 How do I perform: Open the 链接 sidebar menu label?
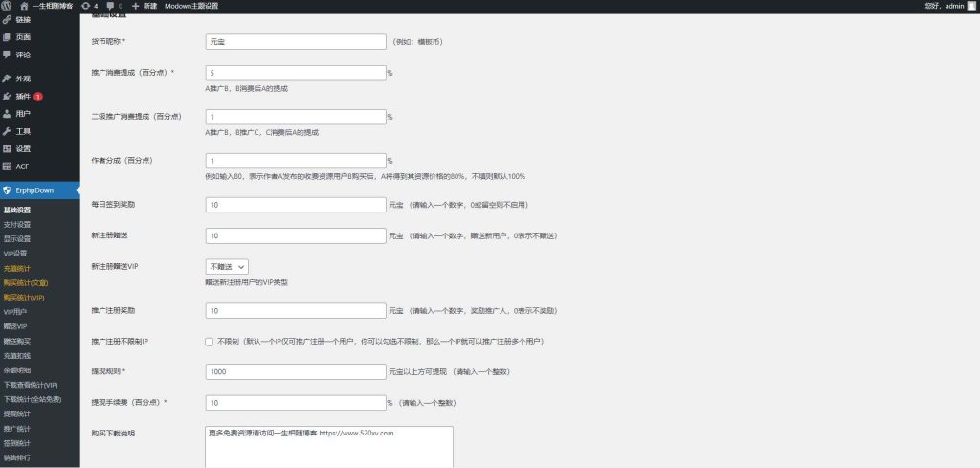pyautogui.click(x=23, y=20)
